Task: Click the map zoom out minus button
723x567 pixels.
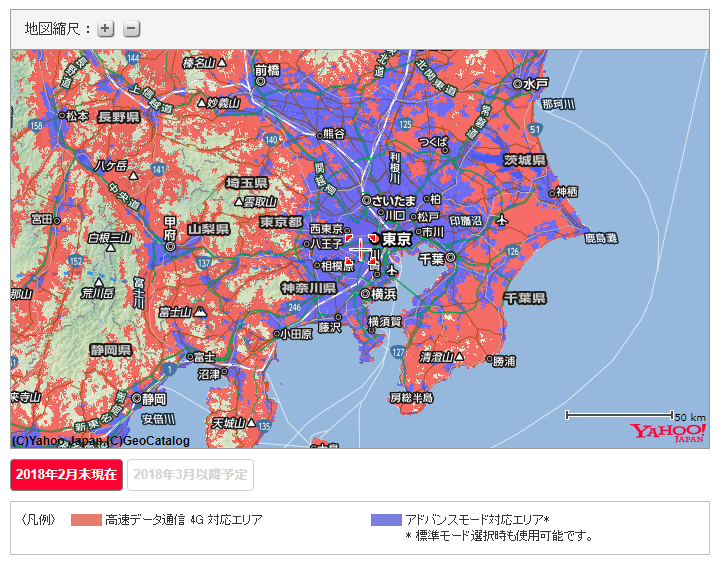Action: [132, 29]
